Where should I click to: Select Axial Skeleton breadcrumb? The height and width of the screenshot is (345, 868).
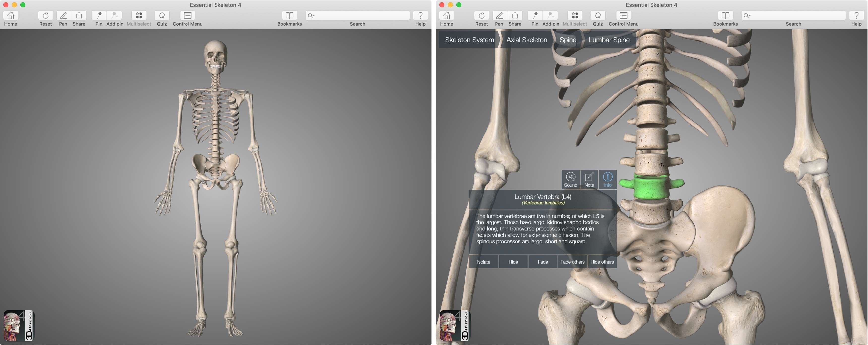coord(527,40)
